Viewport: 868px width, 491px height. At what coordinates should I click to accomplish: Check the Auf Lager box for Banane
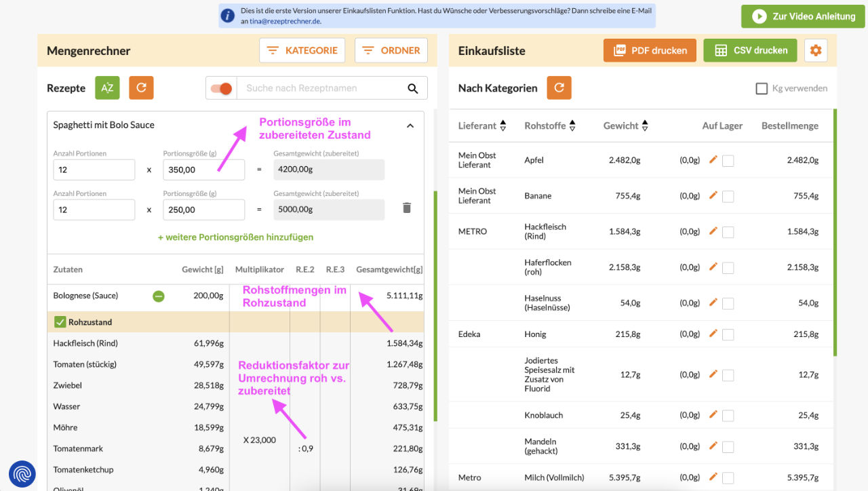[x=728, y=196]
